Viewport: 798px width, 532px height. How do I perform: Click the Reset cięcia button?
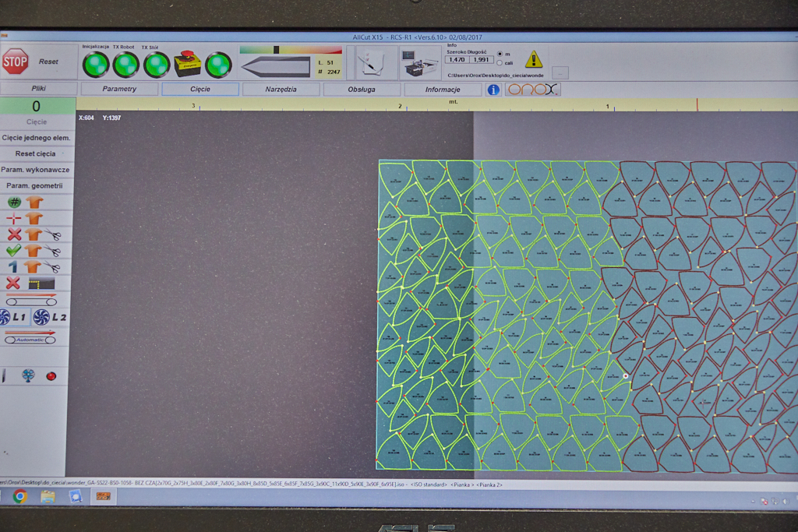coord(36,153)
